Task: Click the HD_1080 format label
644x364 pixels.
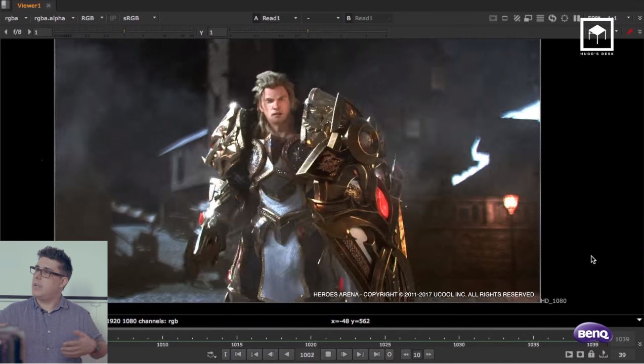Action: [x=553, y=301]
